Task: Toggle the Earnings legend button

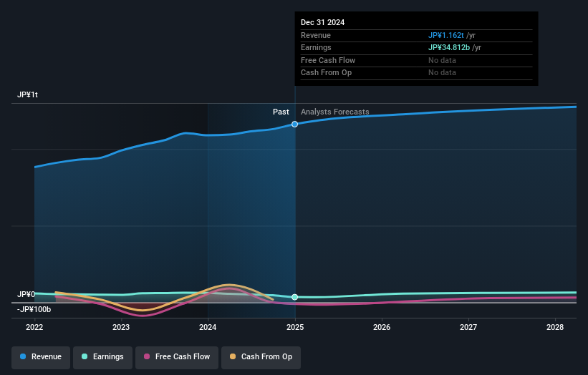Action: (102, 357)
